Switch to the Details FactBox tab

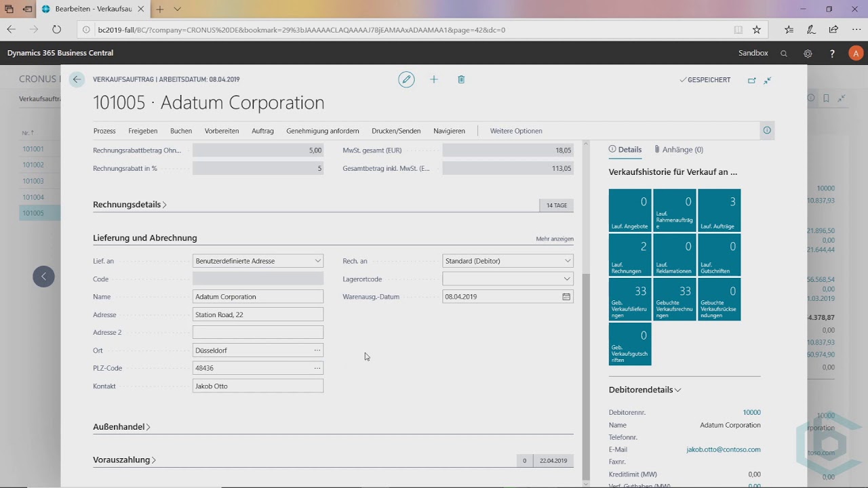coord(625,150)
